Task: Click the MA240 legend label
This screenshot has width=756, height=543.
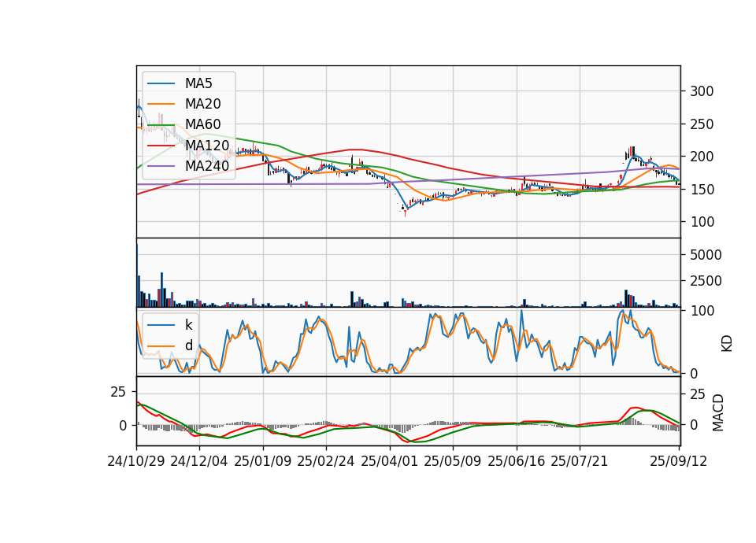Action: (207, 166)
